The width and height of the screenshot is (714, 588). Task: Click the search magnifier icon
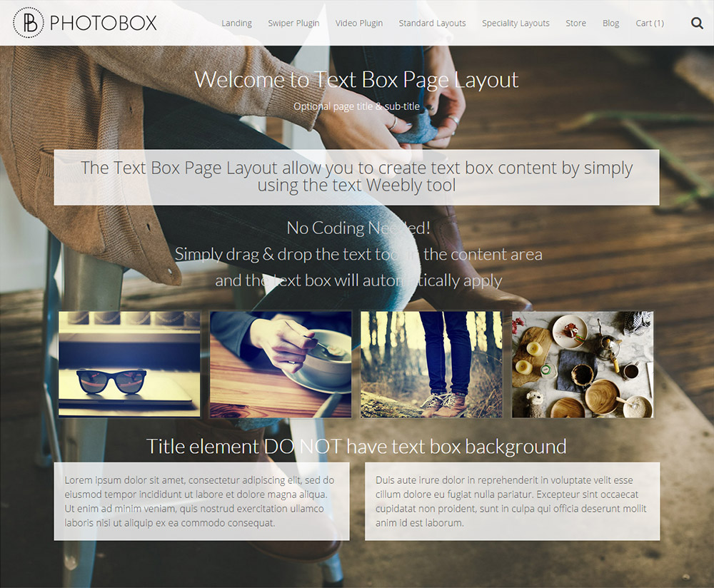[697, 23]
